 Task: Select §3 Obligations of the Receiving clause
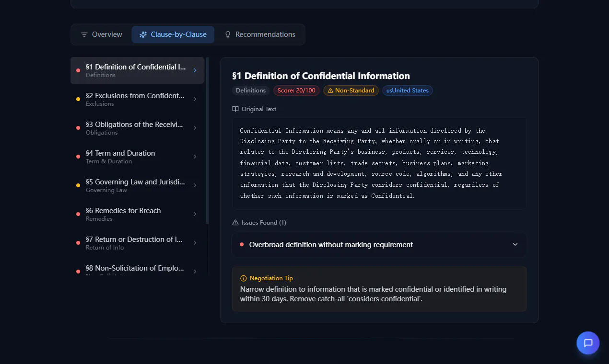click(138, 128)
